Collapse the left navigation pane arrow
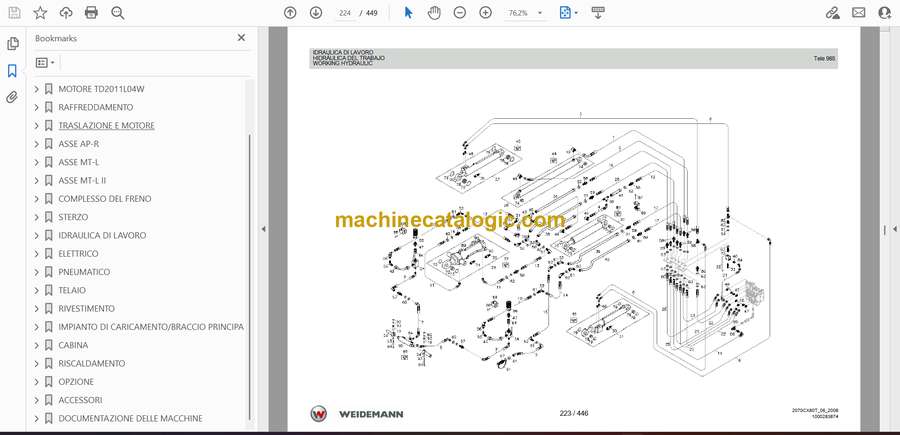 pos(263,229)
